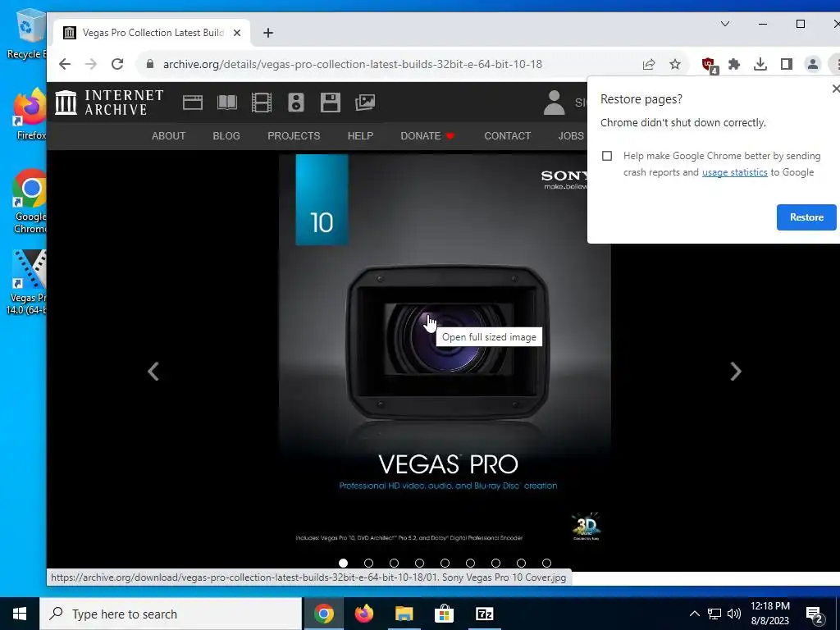The height and width of the screenshot is (630, 840).
Task: Open Microsoft Store from the taskbar
Action: click(444, 614)
